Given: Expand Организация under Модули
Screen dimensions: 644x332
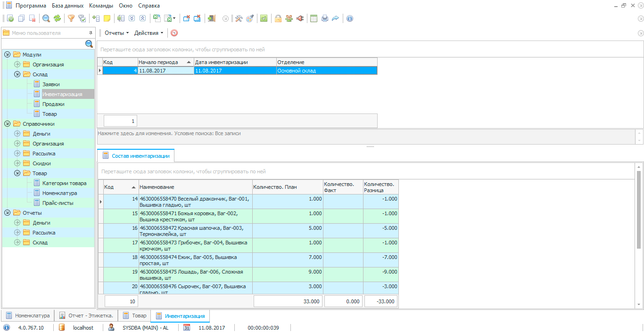Looking at the screenshot, I should tap(17, 65).
